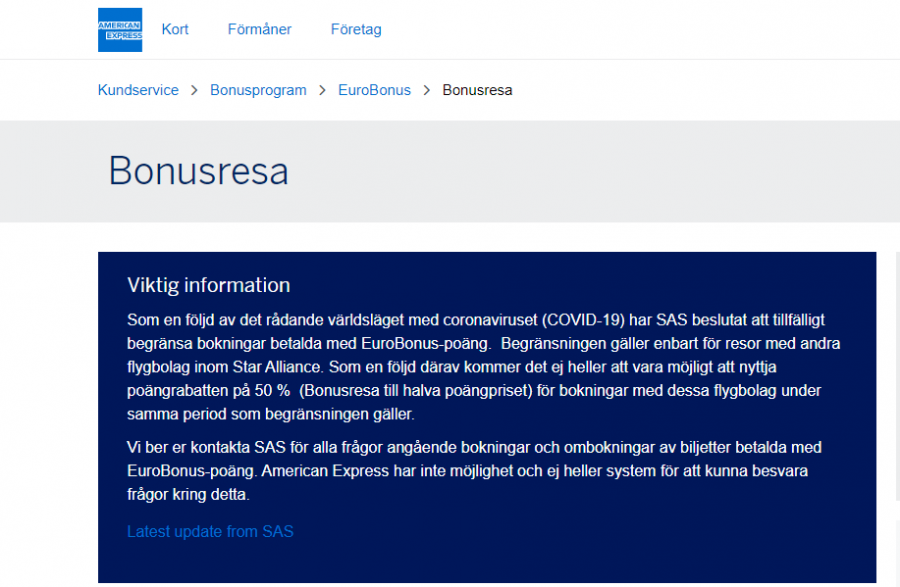This screenshot has width=900, height=587.
Task: Select the 'Viktig information' heading
Action: [208, 285]
